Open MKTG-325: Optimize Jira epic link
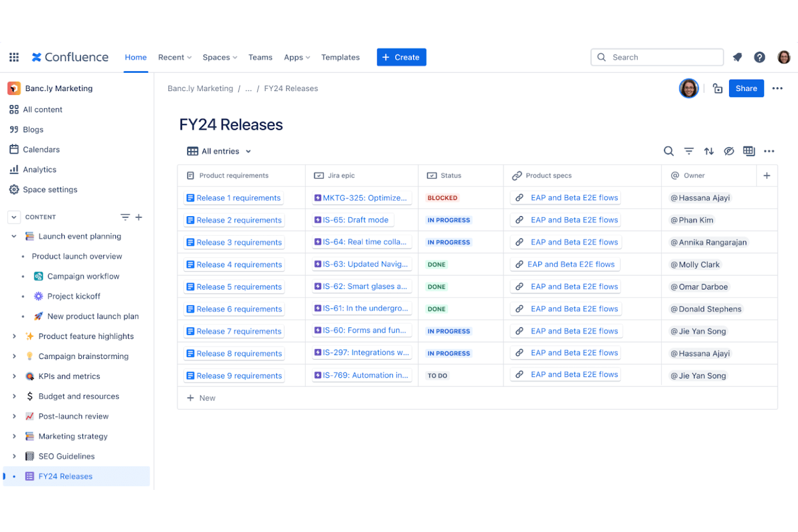The width and height of the screenshot is (798, 532). pos(361,198)
